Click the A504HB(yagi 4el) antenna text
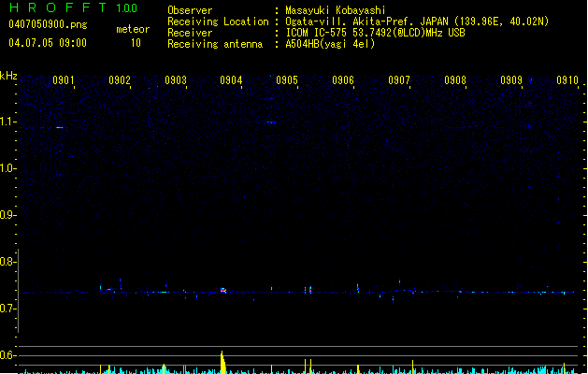Viewport: 588px width, 374px height. (x=330, y=44)
